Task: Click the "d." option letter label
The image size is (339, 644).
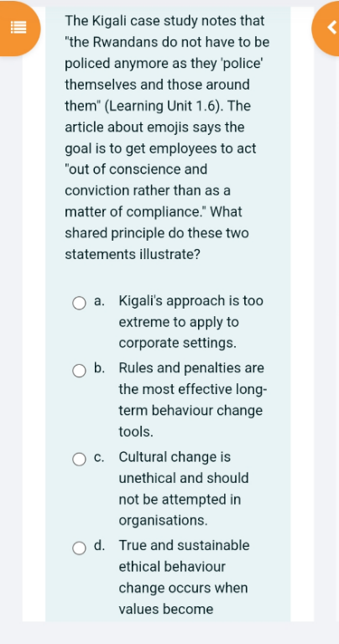Action: coord(99,545)
